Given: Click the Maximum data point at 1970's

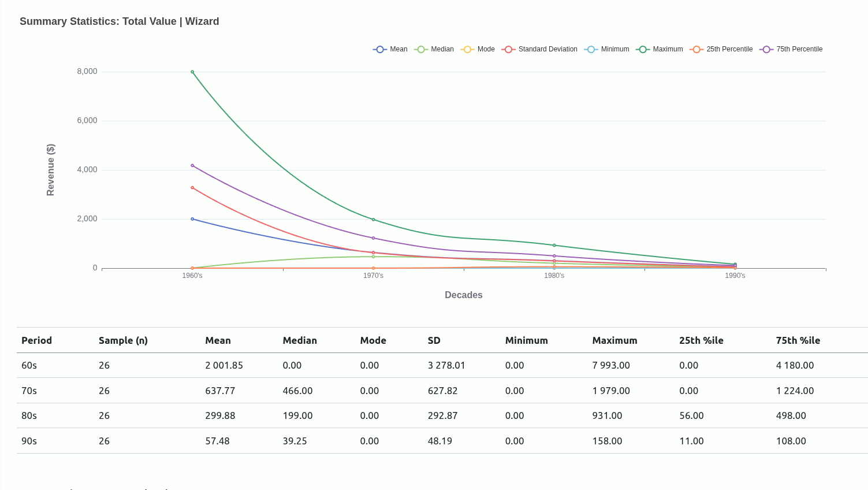Looking at the screenshot, I should pos(373,220).
